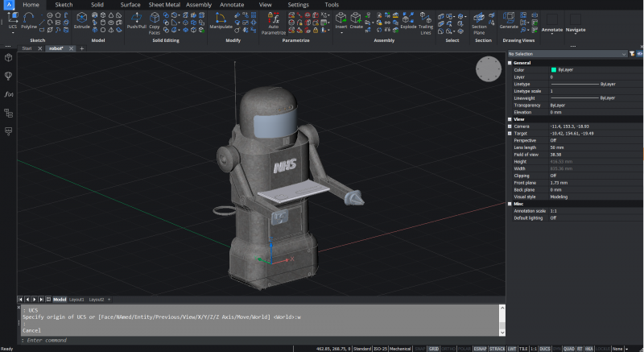Open the balloon panel in left sidebar
The image size is (644, 352).
coord(8,76)
